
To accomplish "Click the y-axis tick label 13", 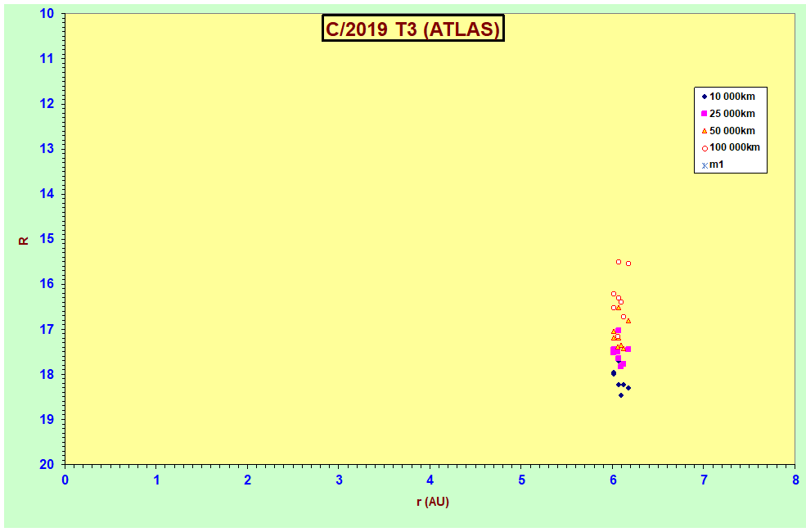I will [47, 149].
